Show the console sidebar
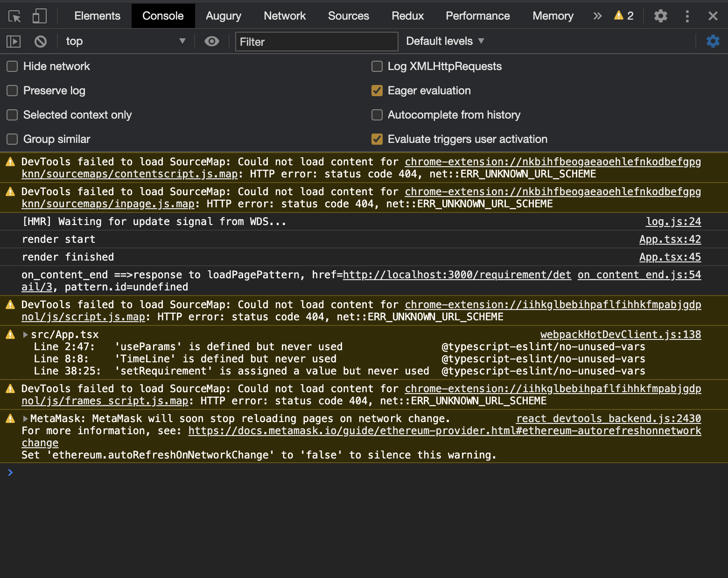 click(14, 42)
